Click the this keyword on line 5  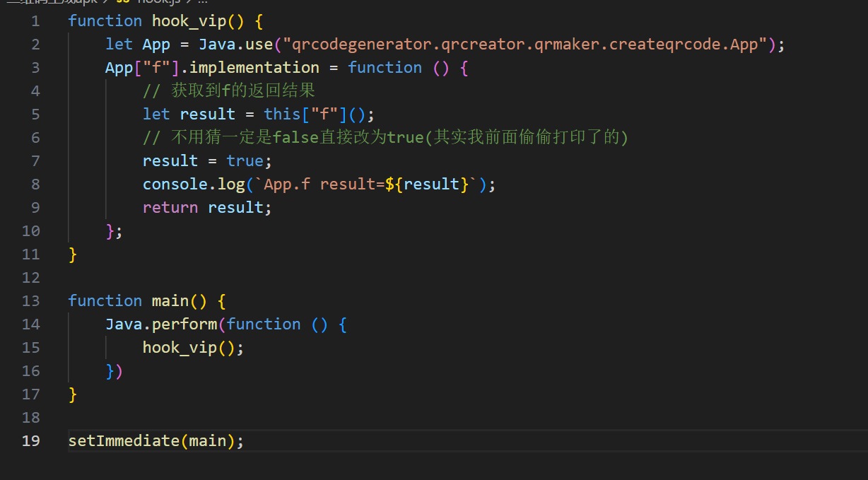coord(283,115)
